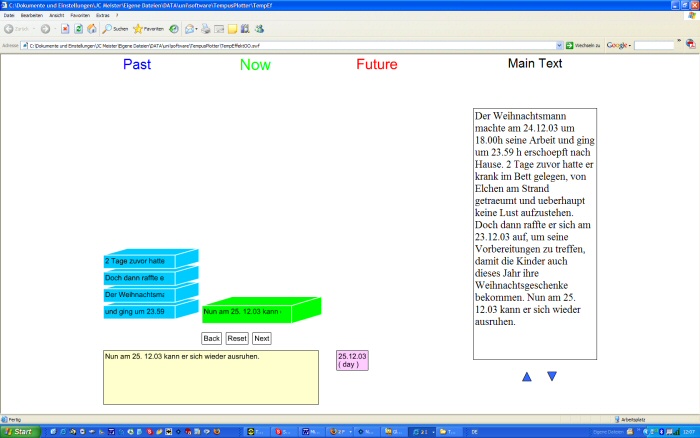Open the Bearbeiten menu

[32, 16]
